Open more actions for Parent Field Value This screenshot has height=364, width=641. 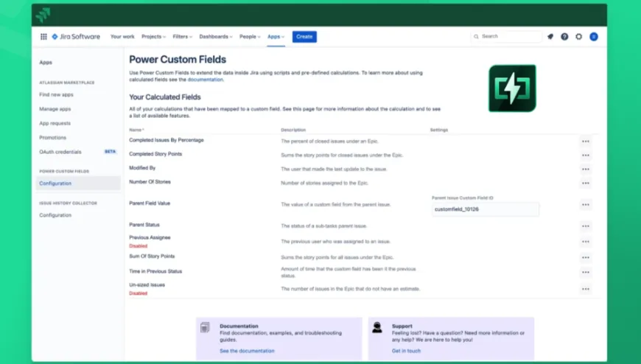[586, 205]
